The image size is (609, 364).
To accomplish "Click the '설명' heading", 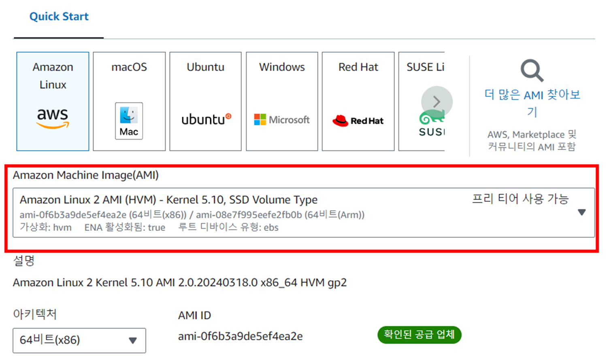I will tap(24, 260).
